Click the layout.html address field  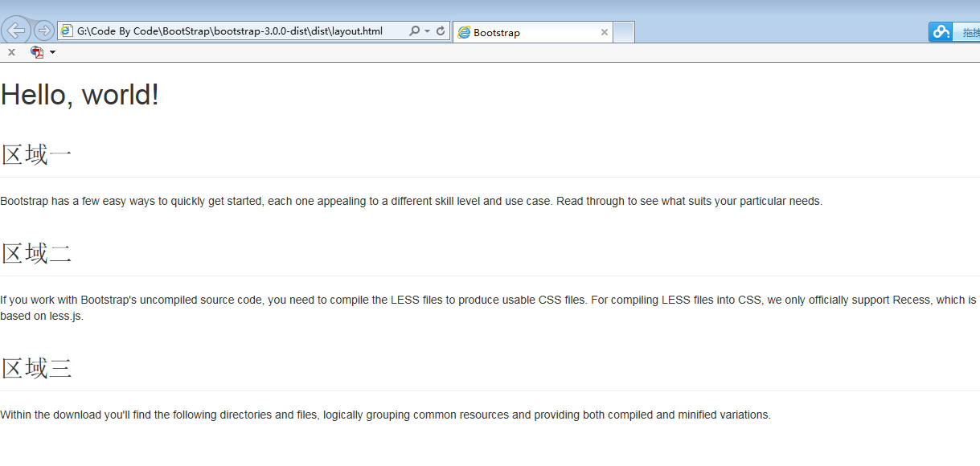(233, 31)
